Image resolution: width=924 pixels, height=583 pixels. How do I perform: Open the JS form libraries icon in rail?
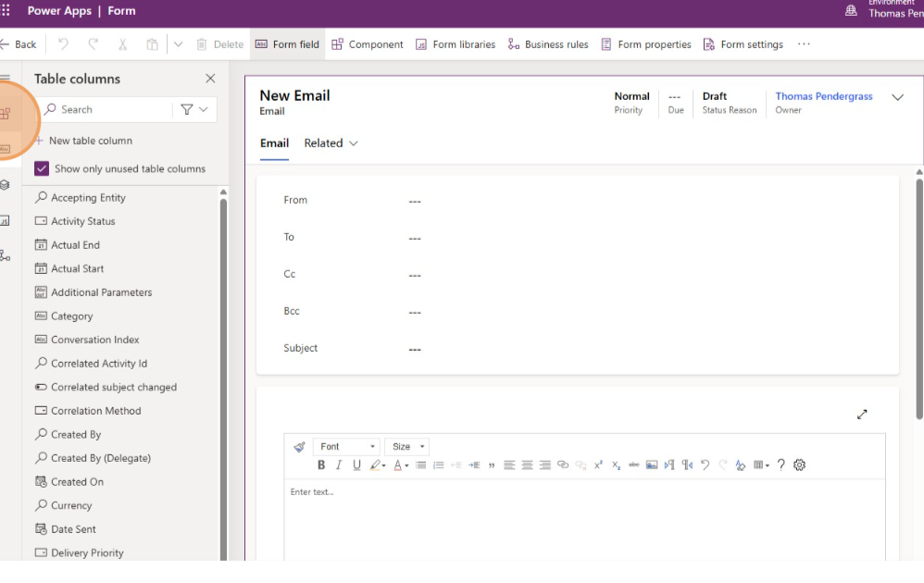[5, 221]
